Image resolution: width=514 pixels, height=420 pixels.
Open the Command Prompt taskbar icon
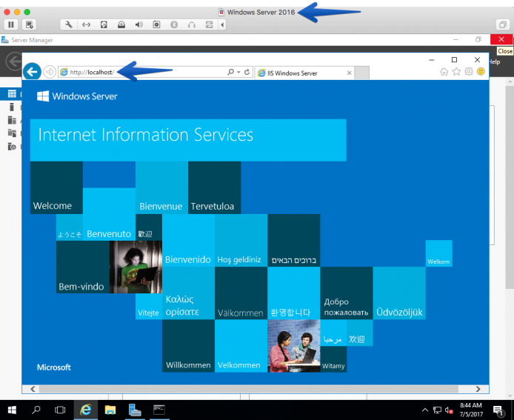[159, 410]
